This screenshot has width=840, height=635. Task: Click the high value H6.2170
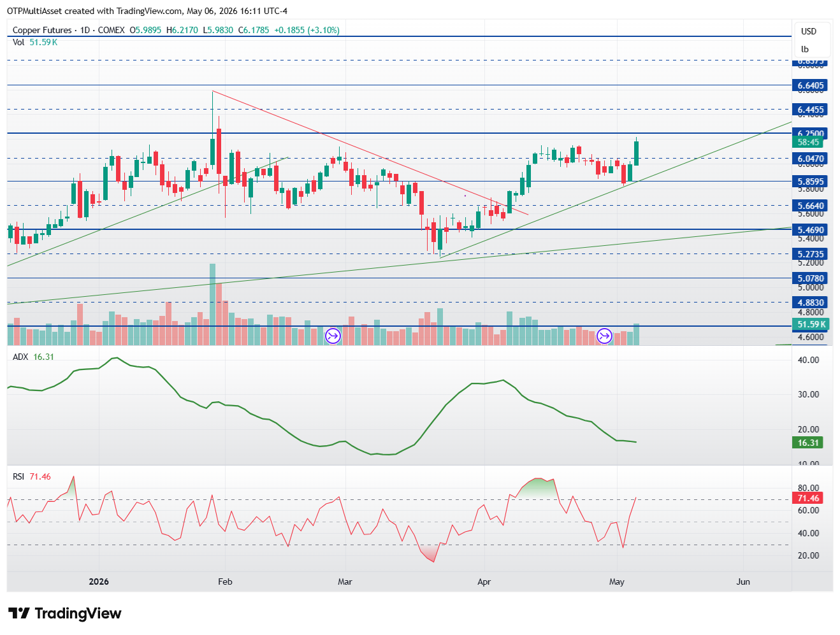tap(182, 30)
